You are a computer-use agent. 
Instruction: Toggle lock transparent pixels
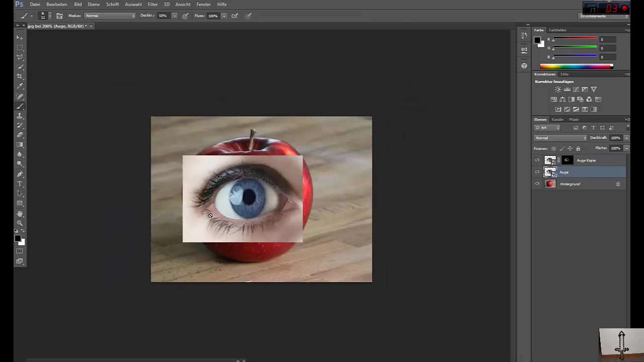(554, 149)
